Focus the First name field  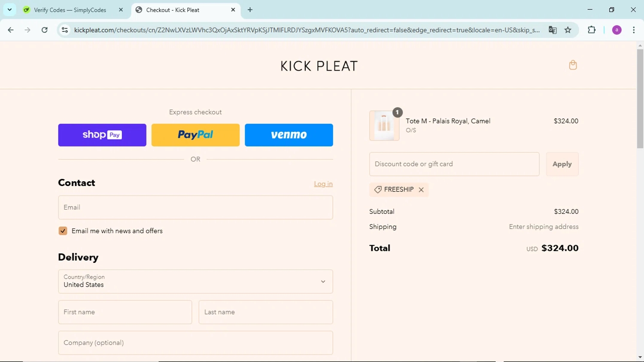click(x=125, y=312)
